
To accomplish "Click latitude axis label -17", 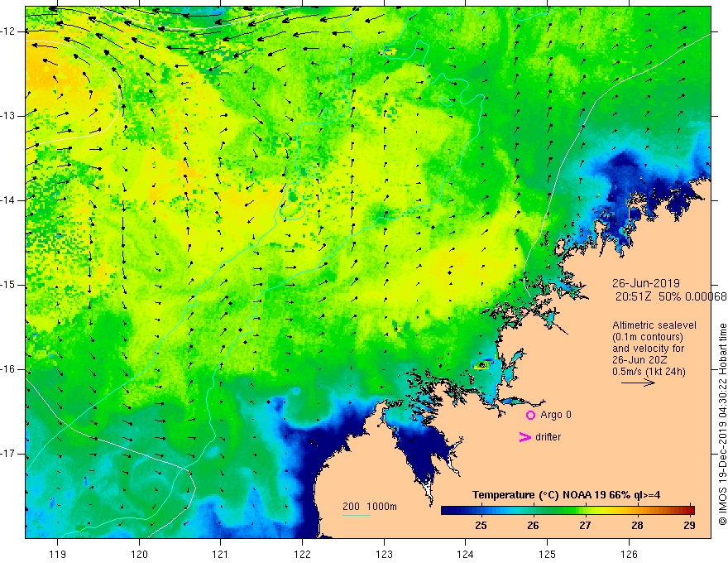I will coord(9,454).
